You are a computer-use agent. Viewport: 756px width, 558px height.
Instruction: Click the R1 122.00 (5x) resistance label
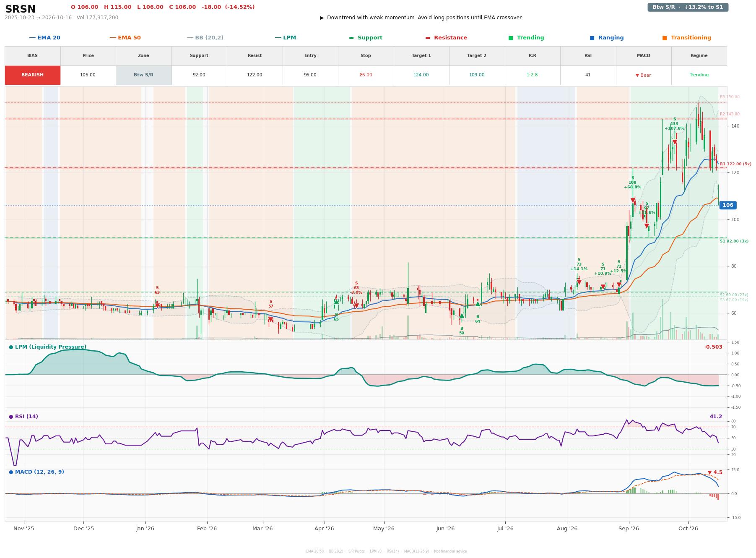pos(735,164)
